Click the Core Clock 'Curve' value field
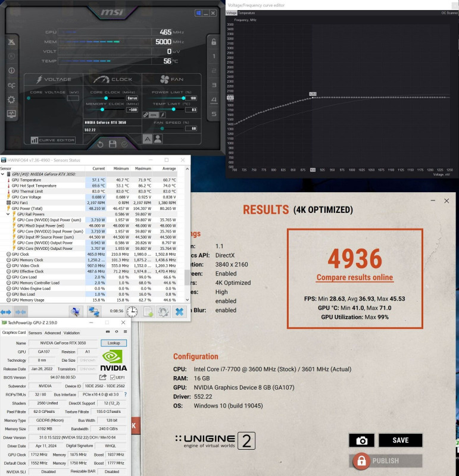The width and height of the screenshot is (459, 476). [132, 98]
